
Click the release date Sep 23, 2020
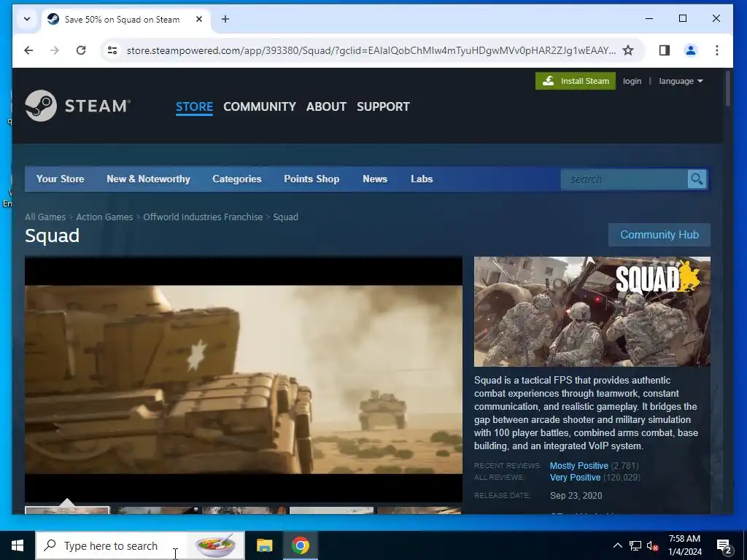click(x=576, y=495)
